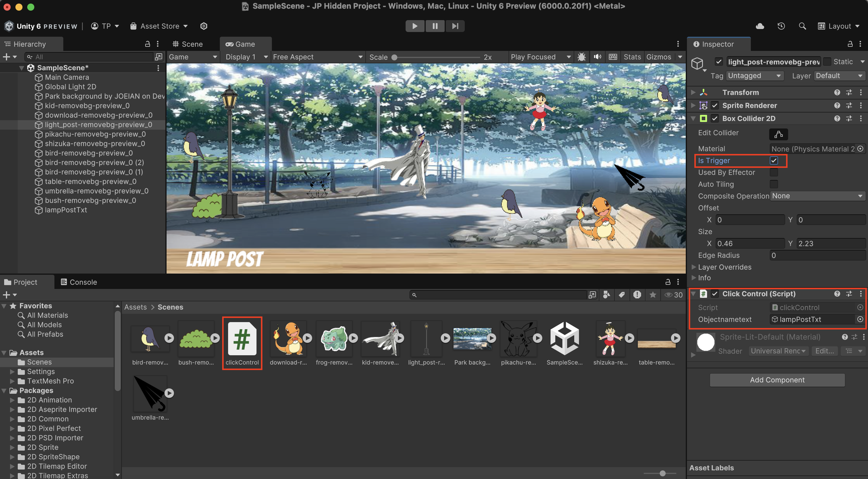The width and height of the screenshot is (868, 479).
Task: Open the Asset Store dropdown
Action: tap(159, 26)
